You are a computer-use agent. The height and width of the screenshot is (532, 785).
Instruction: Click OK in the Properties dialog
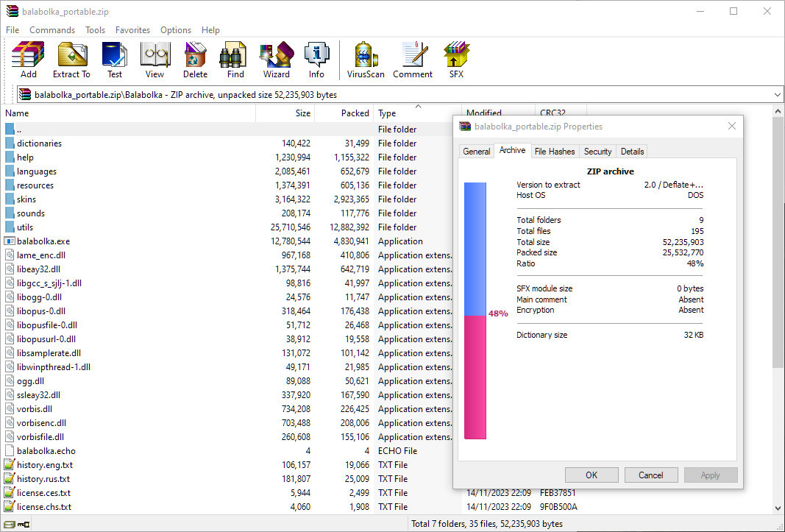click(x=592, y=475)
